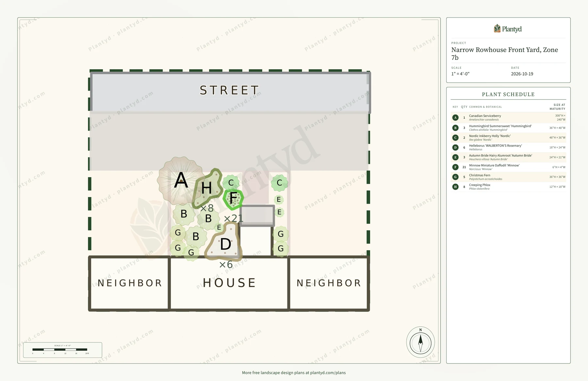Click the gray entry stoop rectangle

(257, 216)
